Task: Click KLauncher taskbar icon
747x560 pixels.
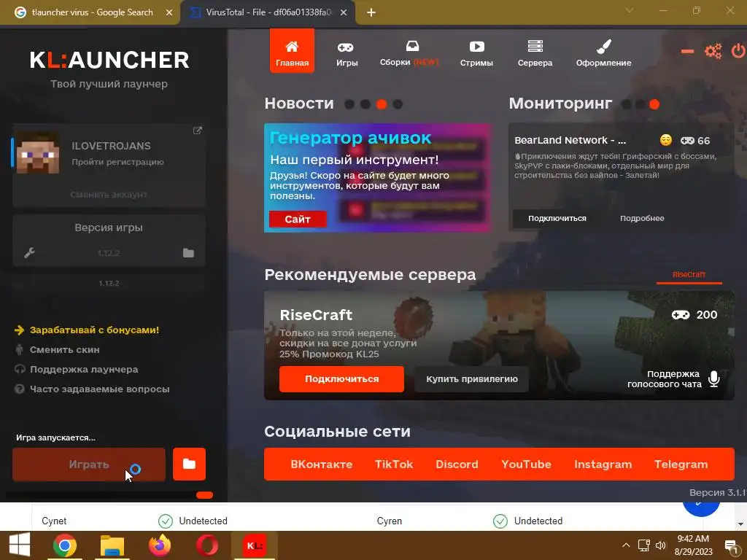Action: tap(255, 545)
